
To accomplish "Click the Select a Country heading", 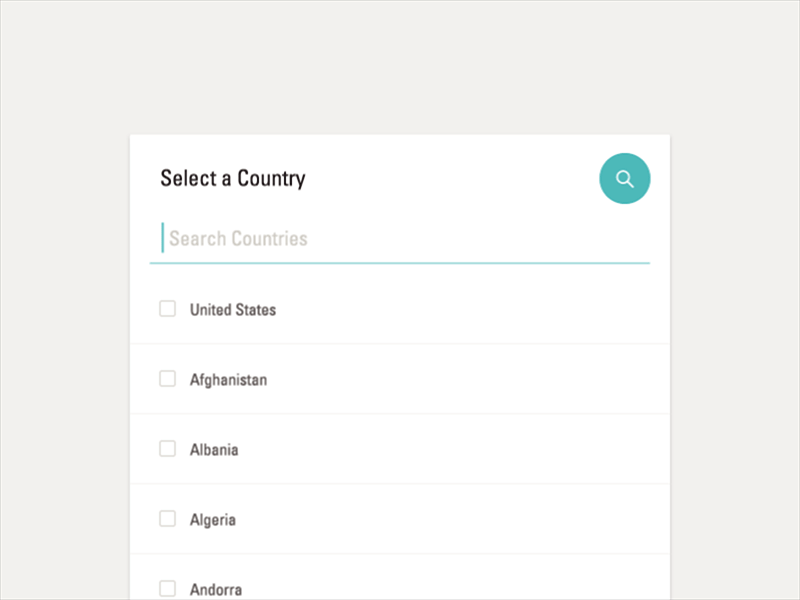I will (233, 179).
